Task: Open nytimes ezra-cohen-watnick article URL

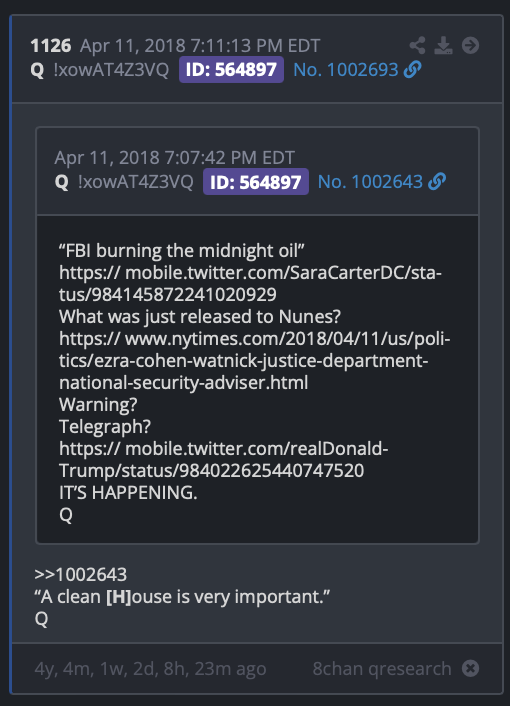Action: pyautogui.click(x=254, y=361)
